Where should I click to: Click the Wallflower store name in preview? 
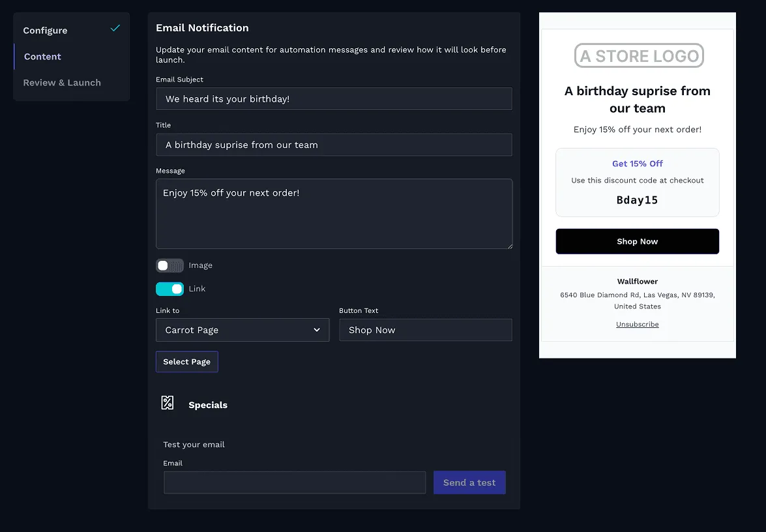coord(637,282)
